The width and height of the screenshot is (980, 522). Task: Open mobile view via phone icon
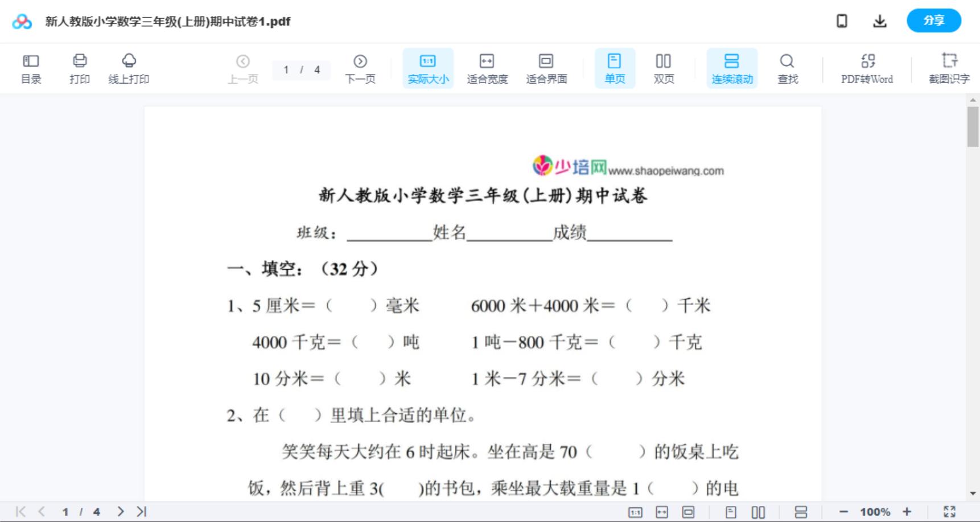[x=842, y=20]
